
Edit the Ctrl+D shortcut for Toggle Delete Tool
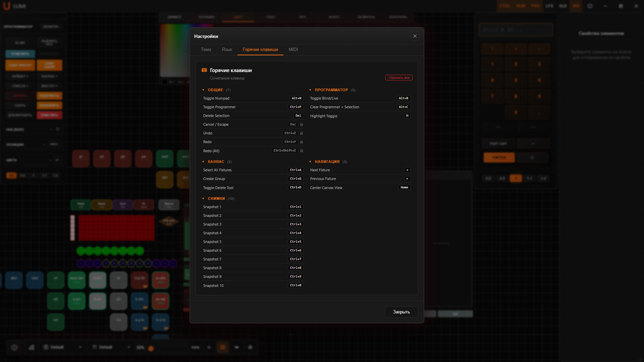click(x=296, y=187)
